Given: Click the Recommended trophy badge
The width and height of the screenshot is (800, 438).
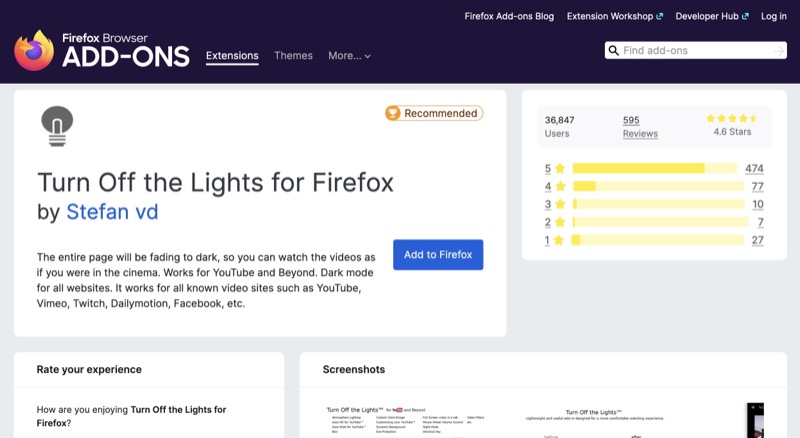Looking at the screenshot, I should pos(434,114).
